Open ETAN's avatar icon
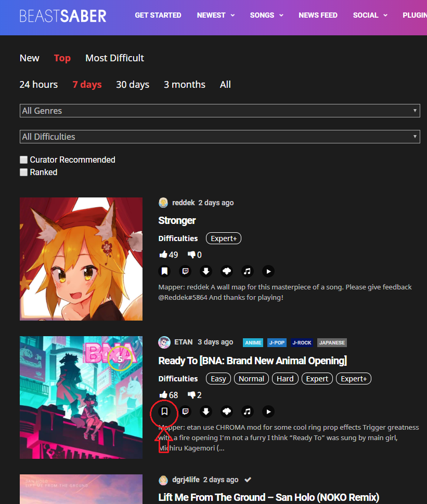This screenshot has width=427, height=504. click(x=164, y=342)
